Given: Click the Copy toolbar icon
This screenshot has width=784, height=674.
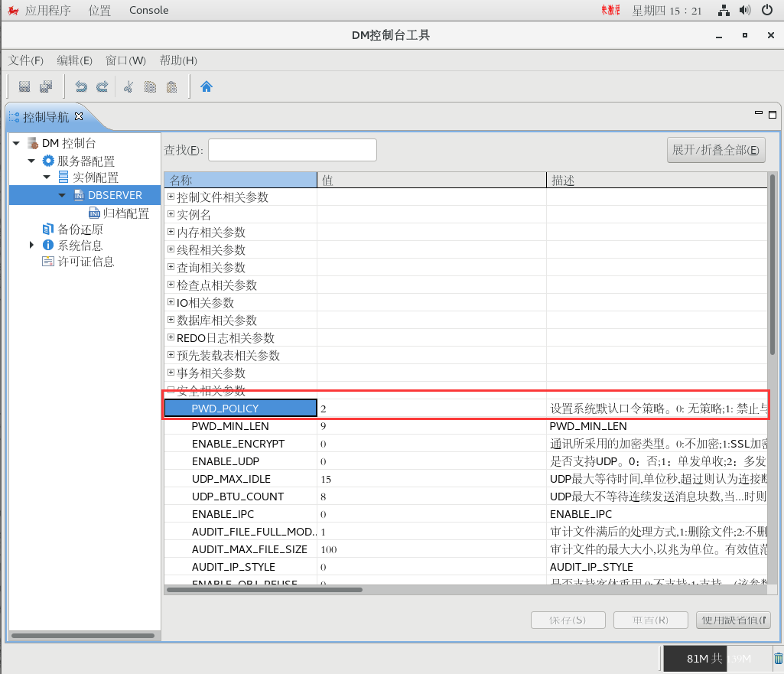Looking at the screenshot, I should (x=148, y=86).
